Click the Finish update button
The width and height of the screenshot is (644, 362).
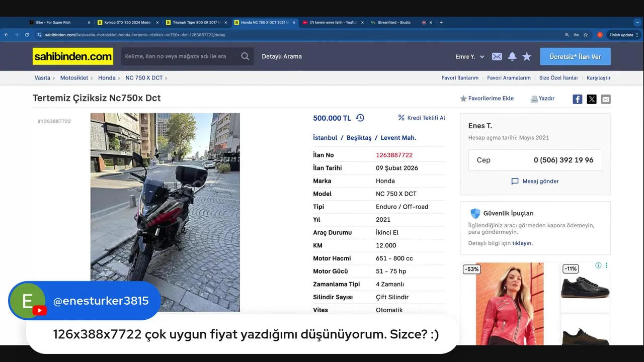coord(621,35)
